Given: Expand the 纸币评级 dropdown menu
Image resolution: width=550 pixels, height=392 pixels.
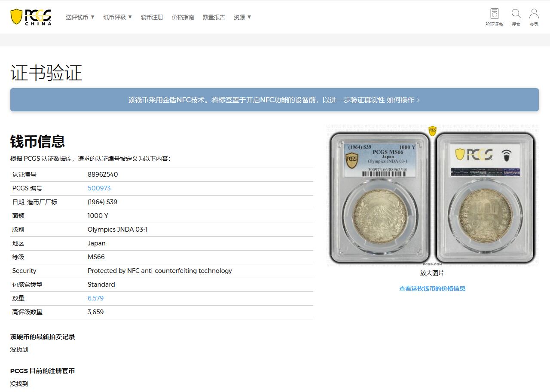Looking at the screenshot, I should [118, 17].
